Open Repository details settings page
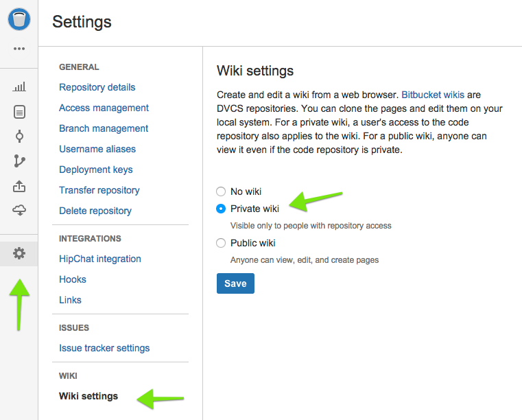Viewport: 522px width, 420px height. click(x=97, y=87)
